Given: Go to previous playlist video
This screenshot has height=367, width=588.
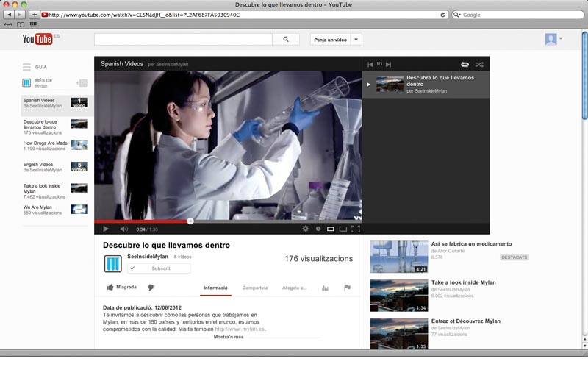Looking at the screenshot, I should [x=370, y=65].
